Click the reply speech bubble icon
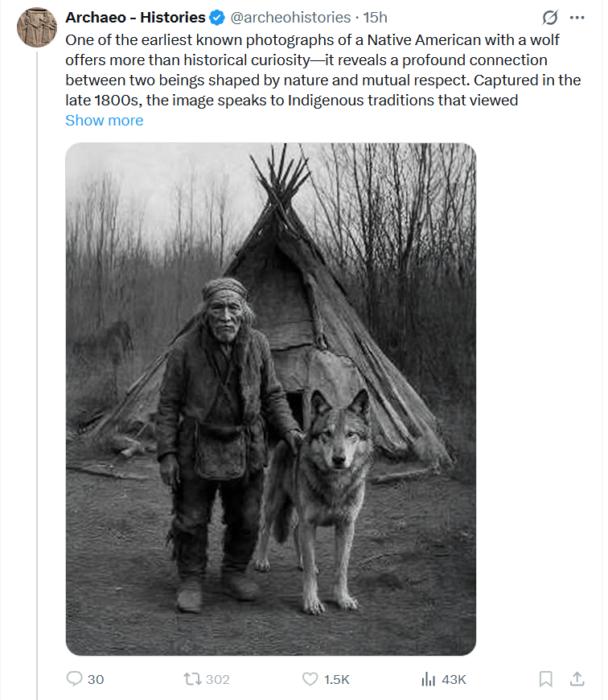 pyautogui.click(x=75, y=679)
